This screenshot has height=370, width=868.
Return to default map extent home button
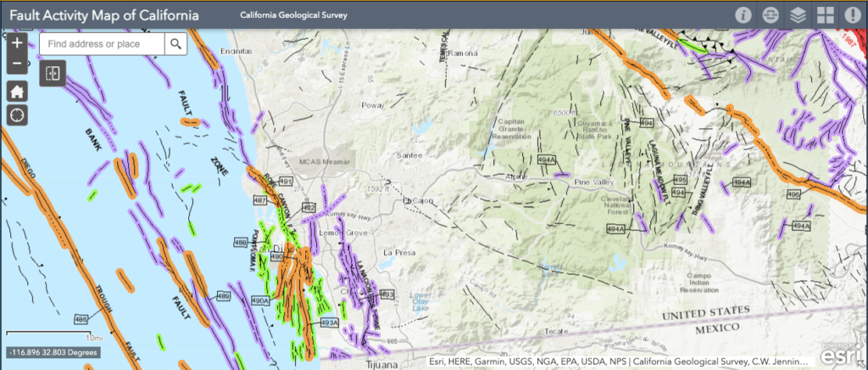17,90
